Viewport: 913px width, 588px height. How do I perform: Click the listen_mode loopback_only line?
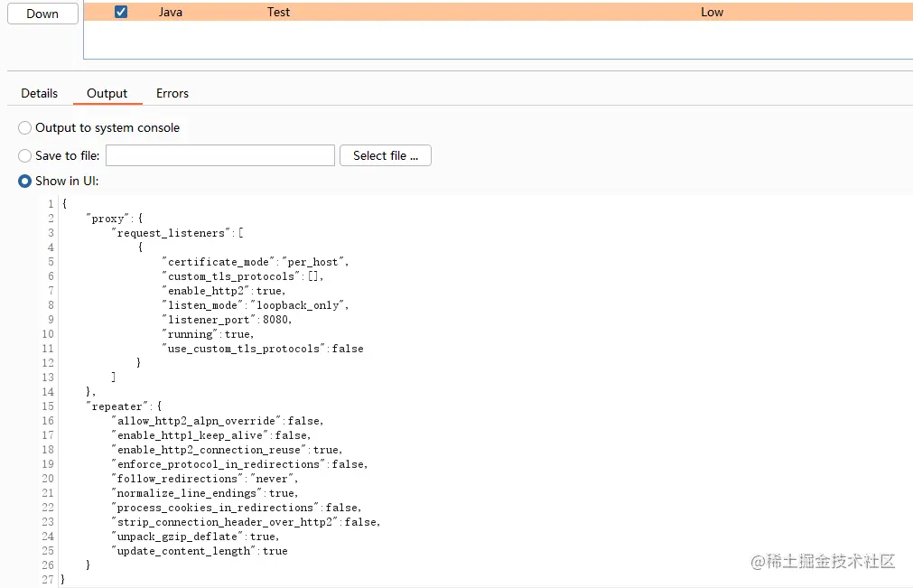256,305
